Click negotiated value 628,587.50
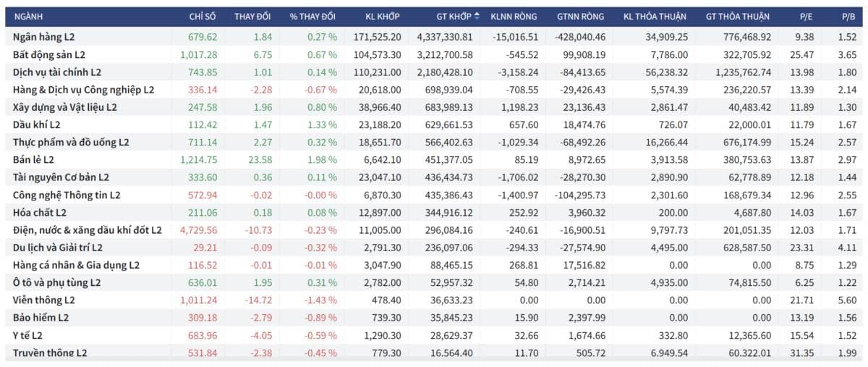868x367 pixels. coord(747,248)
